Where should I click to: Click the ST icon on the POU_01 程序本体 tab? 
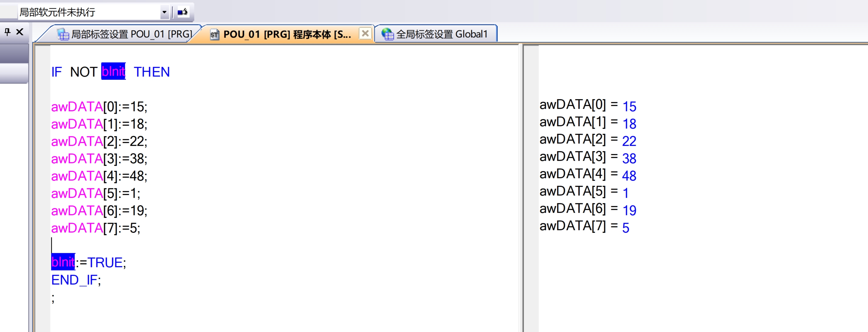click(x=214, y=34)
